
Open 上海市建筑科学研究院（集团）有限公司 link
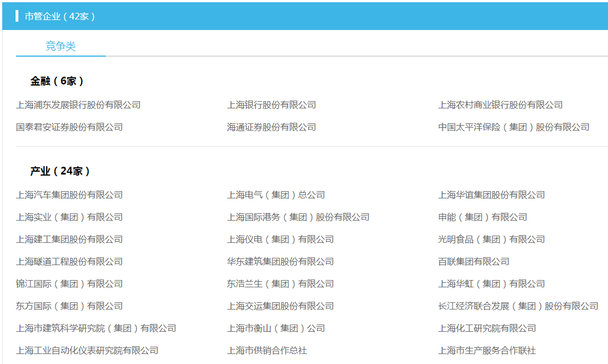tap(96, 328)
